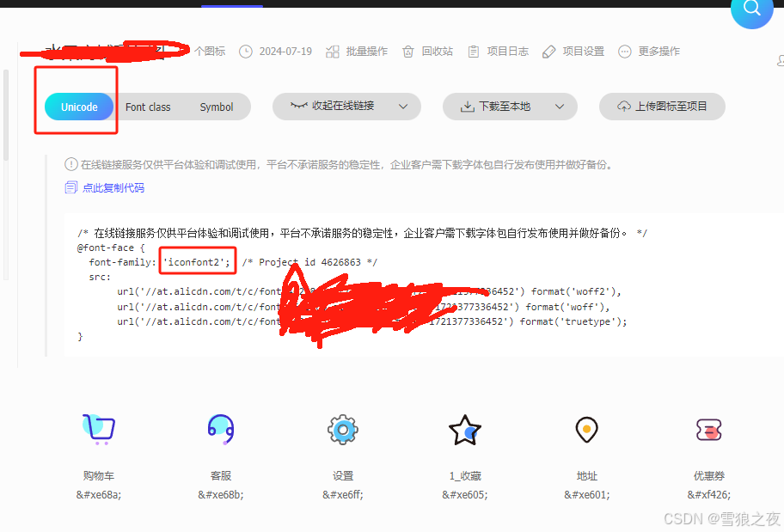Viewport: 784px width, 532px height.
Task: Click the more actions ellipsis icon
Action: pos(625,51)
